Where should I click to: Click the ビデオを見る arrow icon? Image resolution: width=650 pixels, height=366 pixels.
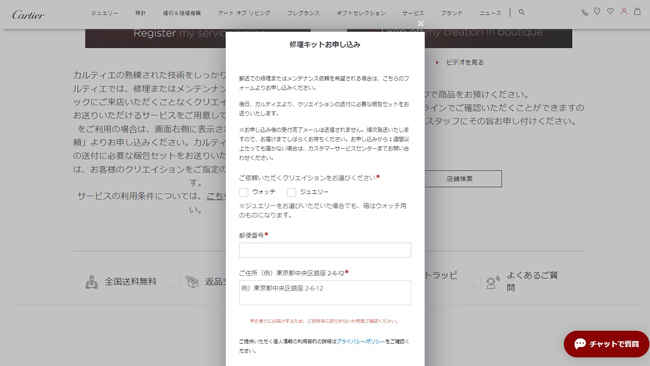[x=437, y=63]
